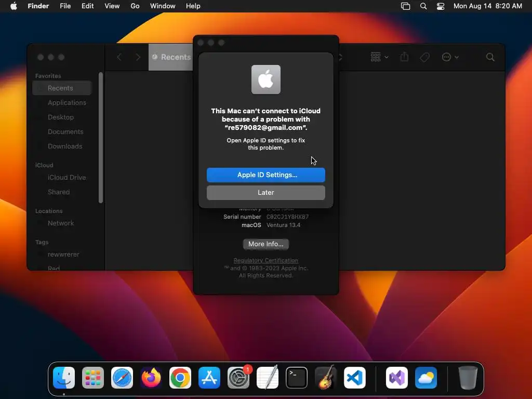The height and width of the screenshot is (399, 532).
Task: Click the More Info button
Action: (266, 244)
